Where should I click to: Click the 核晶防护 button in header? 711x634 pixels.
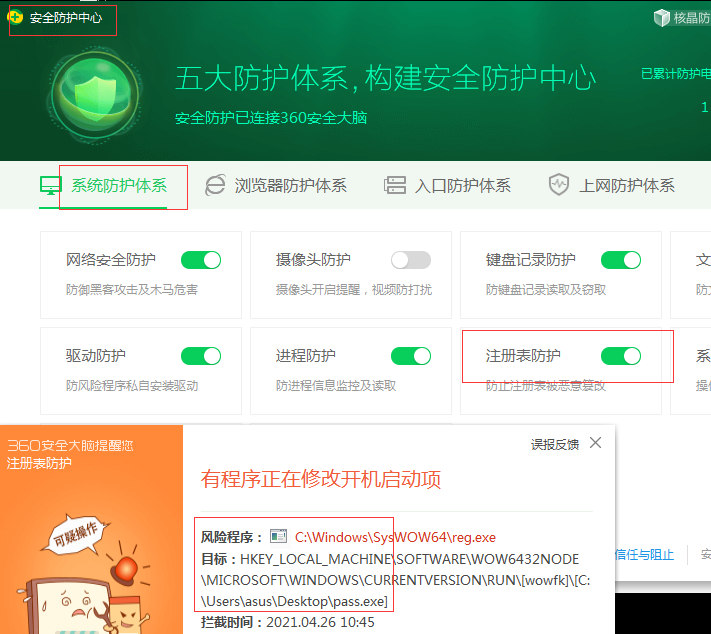[x=682, y=18]
